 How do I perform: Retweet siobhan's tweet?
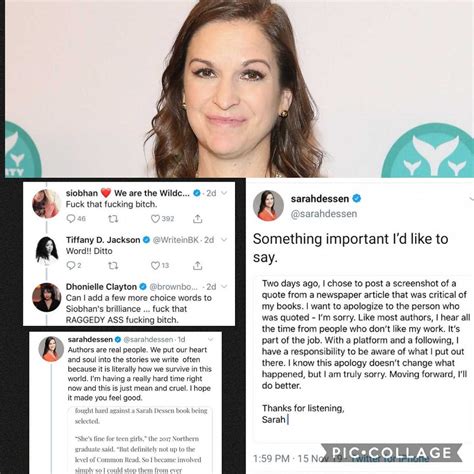[113, 219]
